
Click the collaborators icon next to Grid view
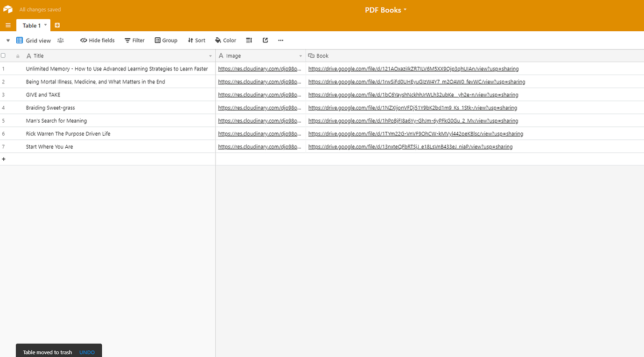pos(60,41)
